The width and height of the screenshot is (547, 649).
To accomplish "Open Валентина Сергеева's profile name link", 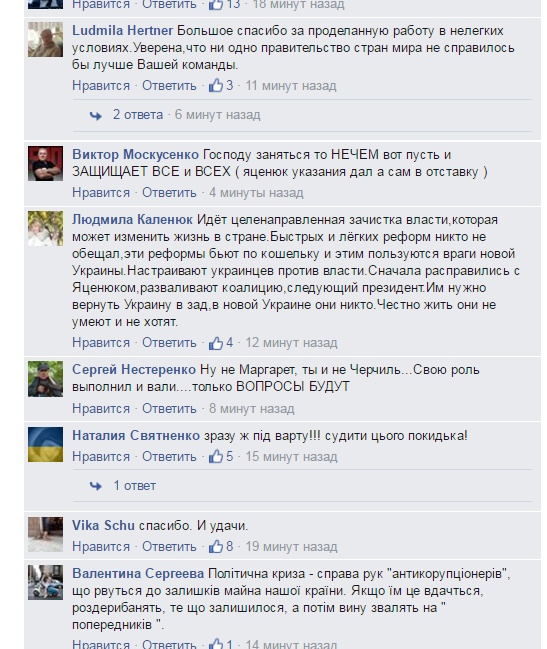I will pyautogui.click(x=138, y=573).
